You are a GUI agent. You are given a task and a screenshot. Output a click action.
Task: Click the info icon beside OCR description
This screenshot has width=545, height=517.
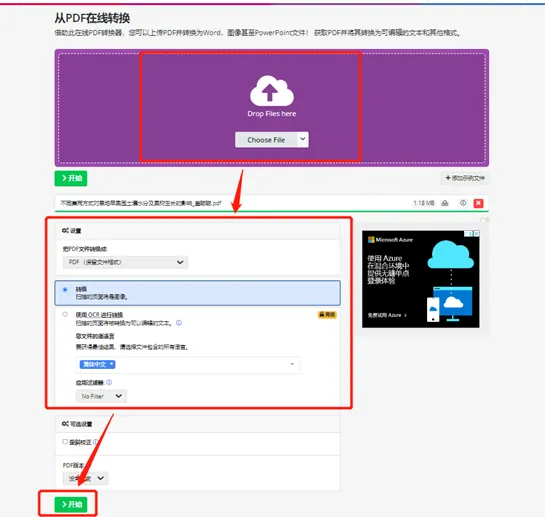179,323
